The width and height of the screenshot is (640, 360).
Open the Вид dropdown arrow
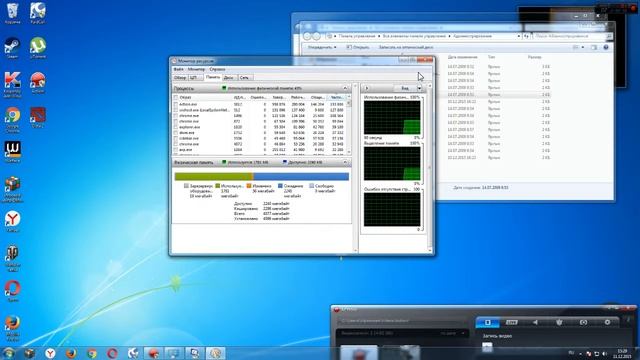click(419, 88)
